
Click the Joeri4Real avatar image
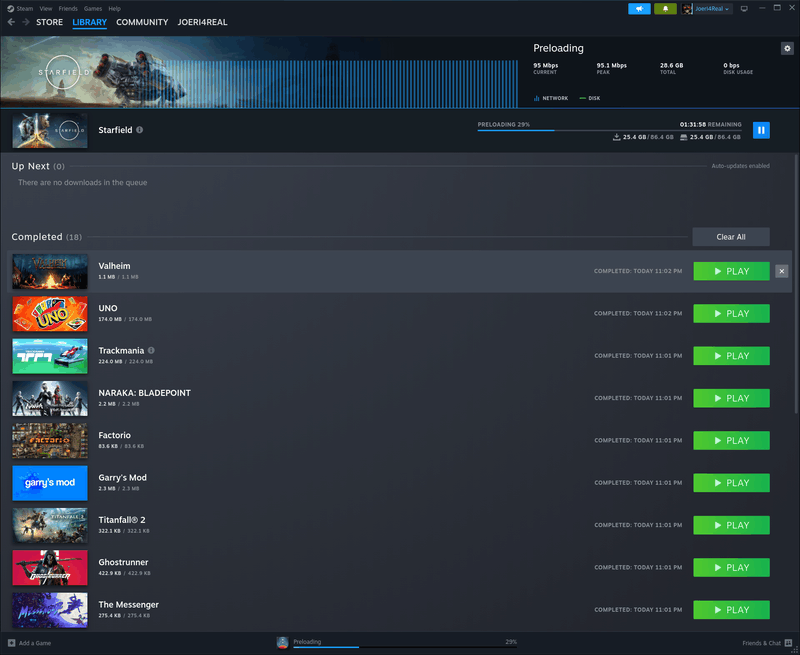click(687, 9)
